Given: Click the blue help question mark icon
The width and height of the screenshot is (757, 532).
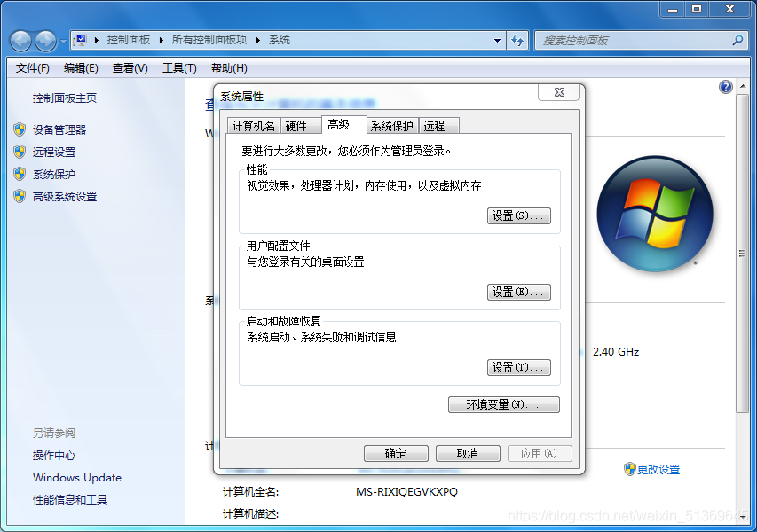Looking at the screenshot, I should [x=725, y=86].
